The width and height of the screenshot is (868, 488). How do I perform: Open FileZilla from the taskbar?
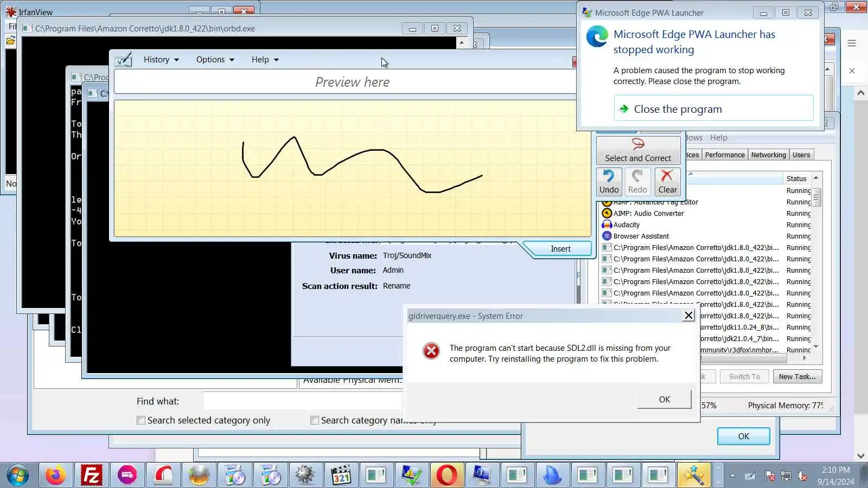91,476
